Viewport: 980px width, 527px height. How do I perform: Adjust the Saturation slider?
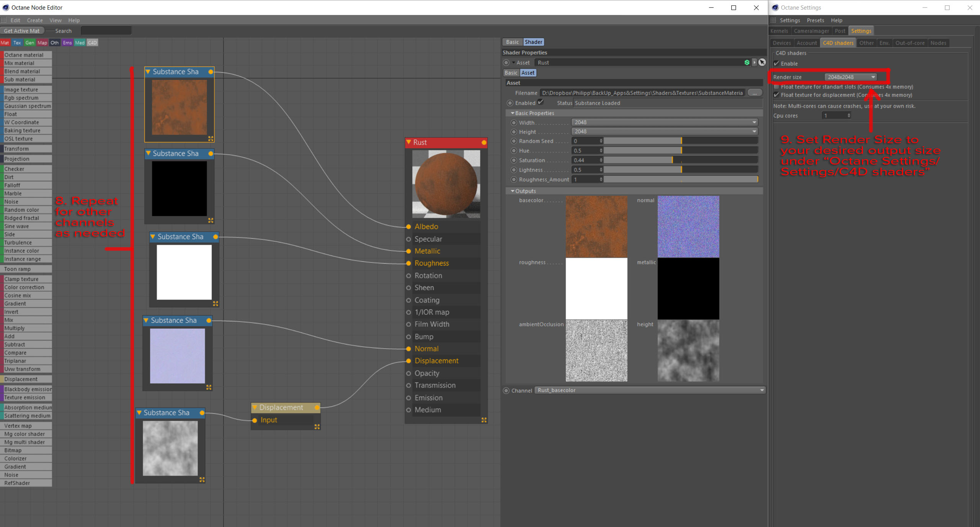(x=672, y=160)
